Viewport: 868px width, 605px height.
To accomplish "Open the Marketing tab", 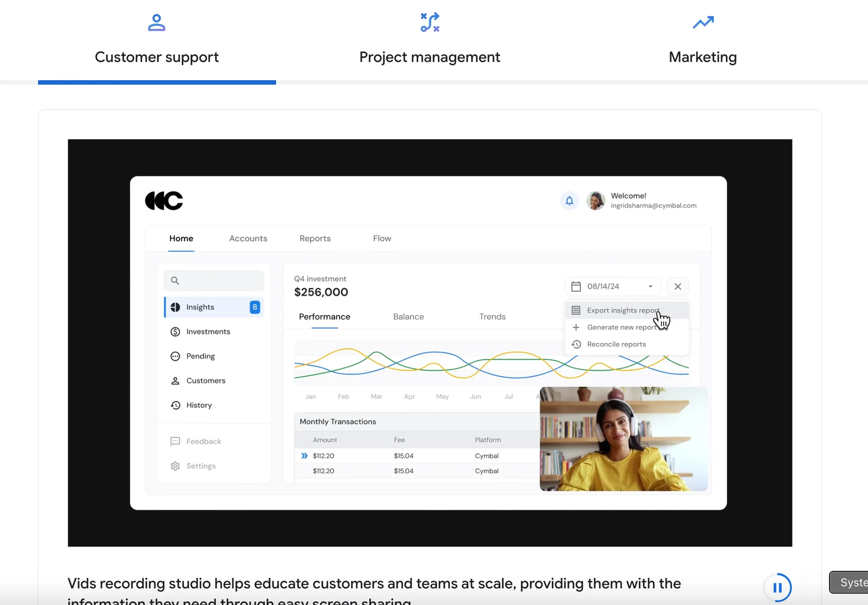I will tap(703, 57).
